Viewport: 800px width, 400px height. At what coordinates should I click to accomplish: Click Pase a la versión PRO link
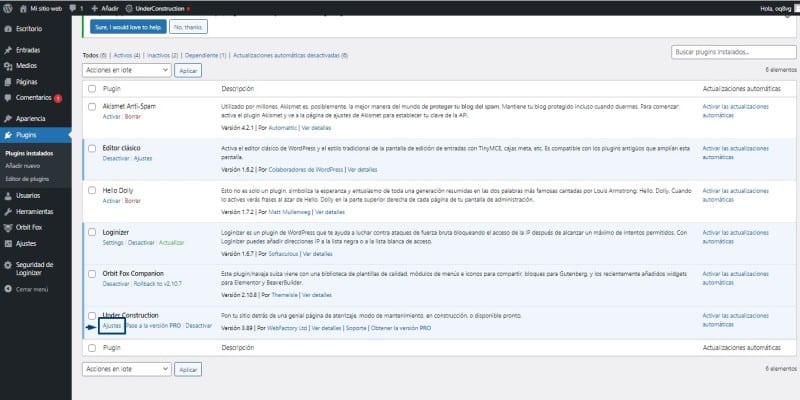tap(154, 326)
